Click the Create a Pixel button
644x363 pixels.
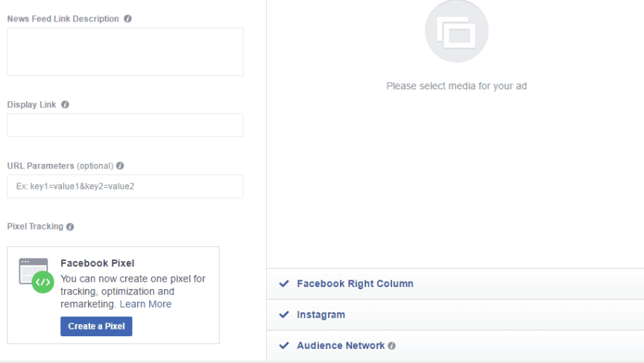96,326
